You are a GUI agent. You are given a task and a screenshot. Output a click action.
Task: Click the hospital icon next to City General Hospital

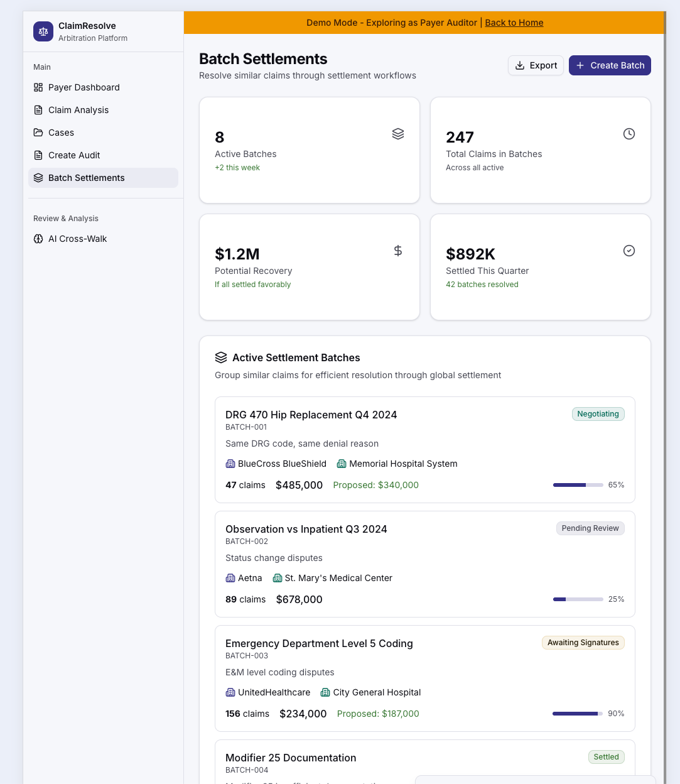325,692
